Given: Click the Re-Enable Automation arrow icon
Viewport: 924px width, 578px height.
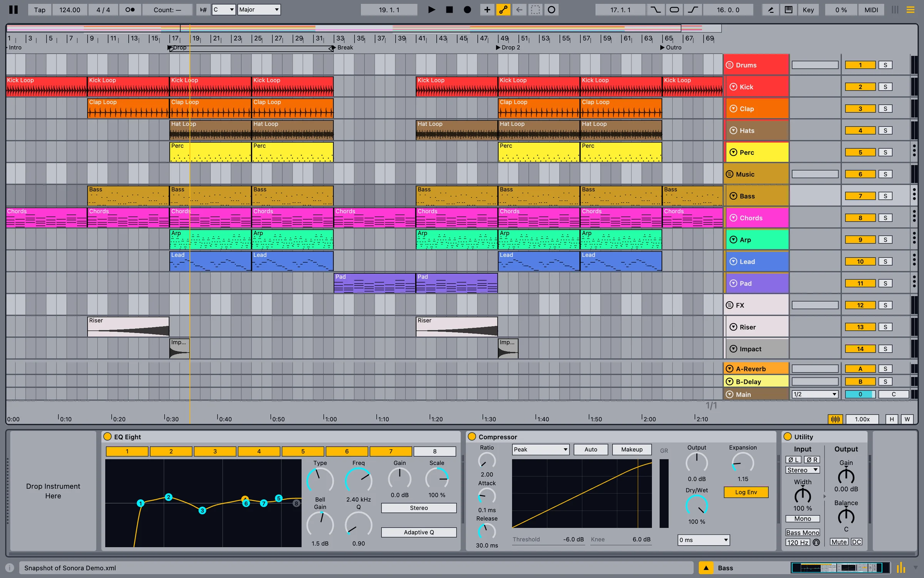Looking at the screenshot, I should (519, 10).
